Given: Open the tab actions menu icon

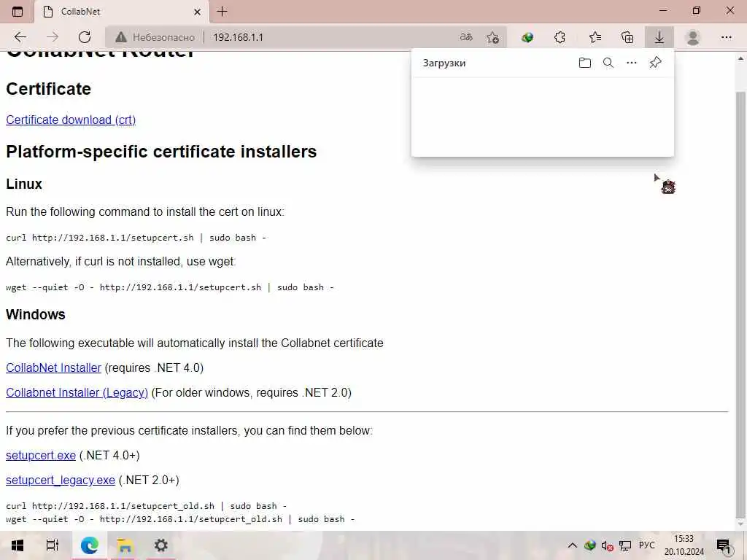Looking at the screenshot, I should tap(18, 12).
